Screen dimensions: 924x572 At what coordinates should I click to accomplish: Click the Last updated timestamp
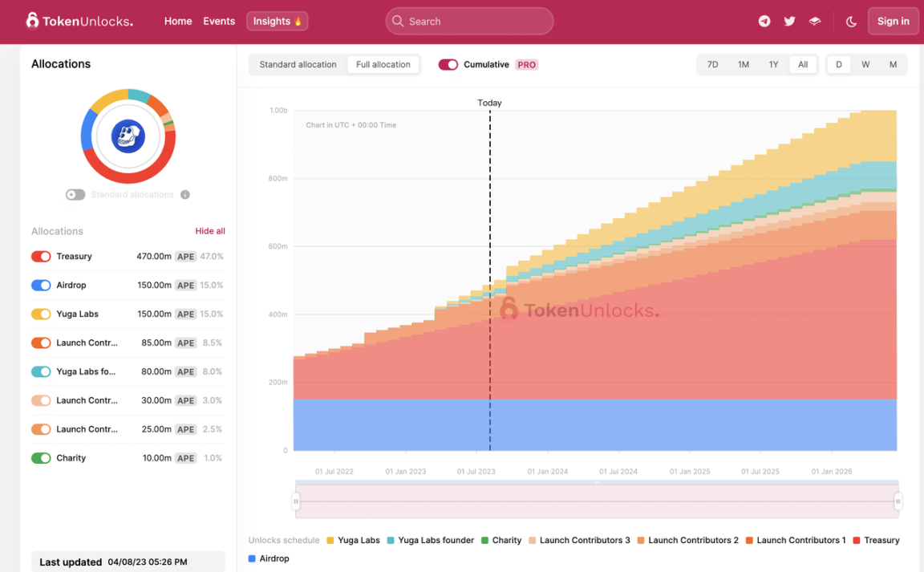(x=148, y=562)
